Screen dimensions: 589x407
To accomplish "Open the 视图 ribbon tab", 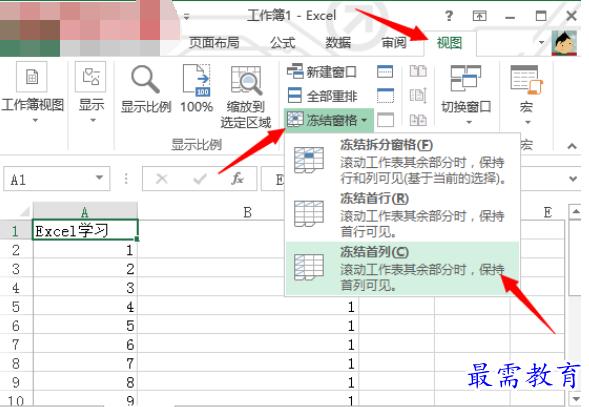I will 449,43.
